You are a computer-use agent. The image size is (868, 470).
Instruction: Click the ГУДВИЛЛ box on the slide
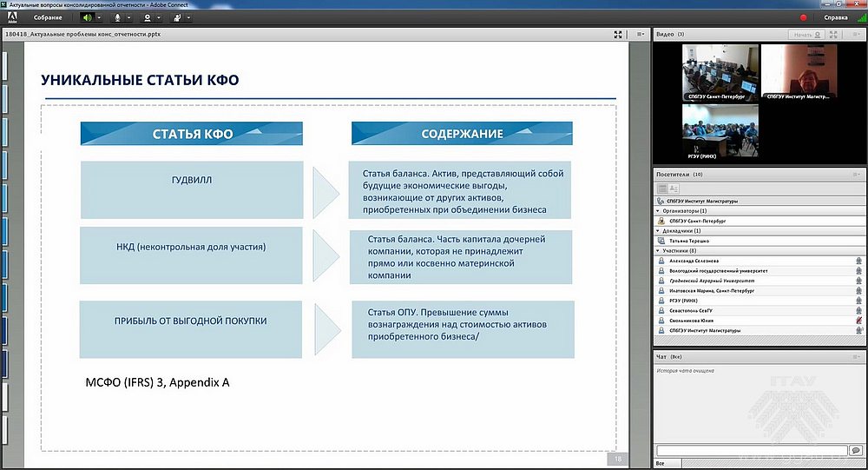(192, 189)
